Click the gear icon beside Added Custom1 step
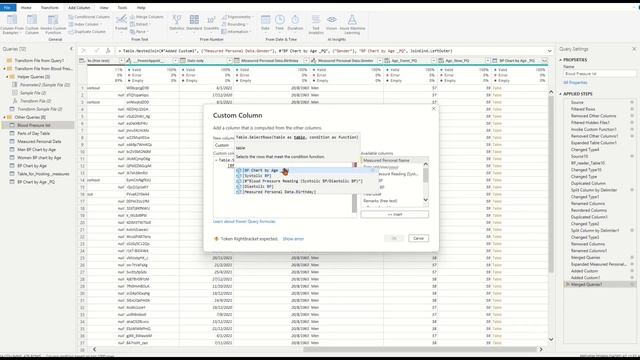 632,278
